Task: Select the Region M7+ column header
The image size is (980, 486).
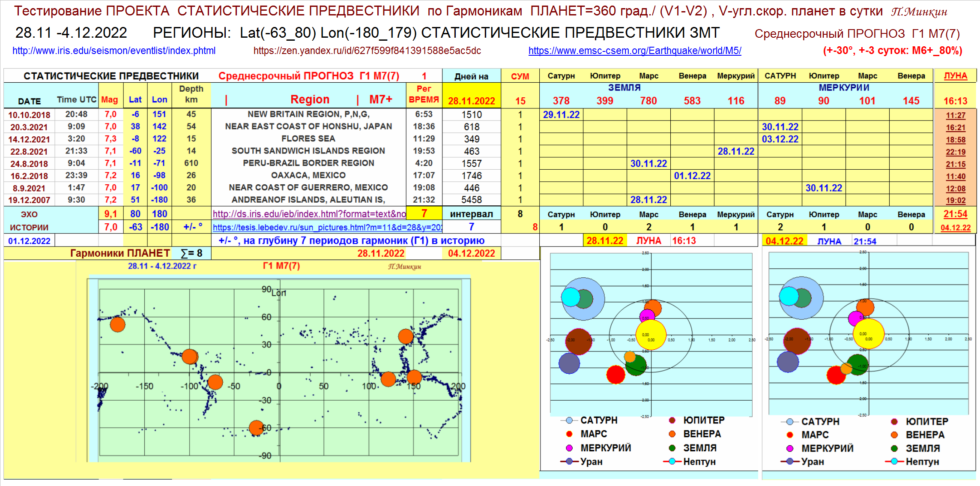Action: (309, 99)
